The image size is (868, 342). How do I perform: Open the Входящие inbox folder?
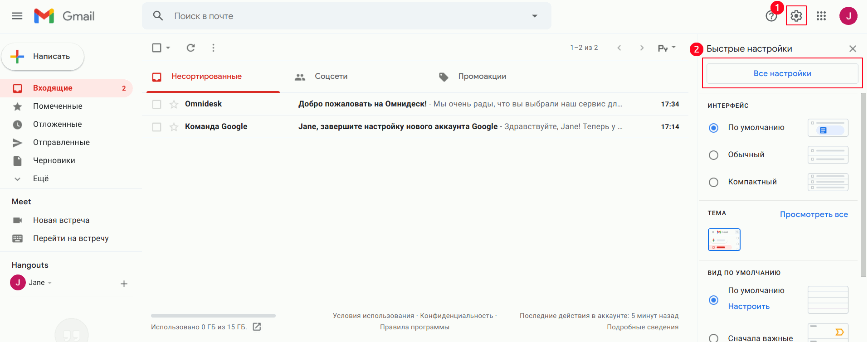[67, 88]
